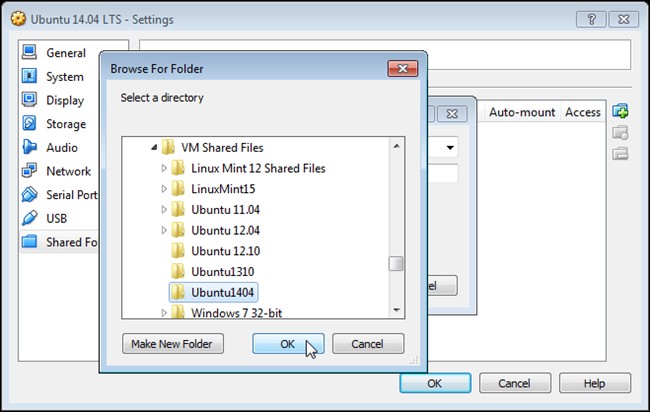Click the add shared folder icon
Screen dimensions: 650x412
620,111
